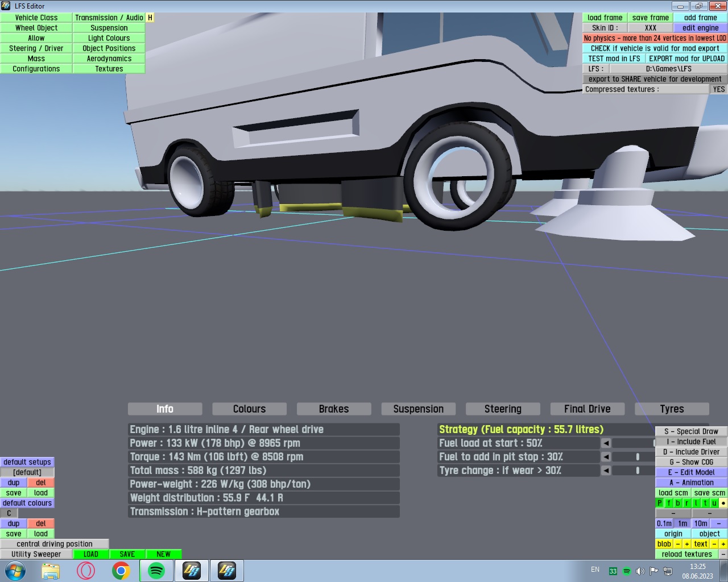728x582 pixels.
Task: Click left arrow for Fuel to add in pit stop
Action: pos(606,457)
